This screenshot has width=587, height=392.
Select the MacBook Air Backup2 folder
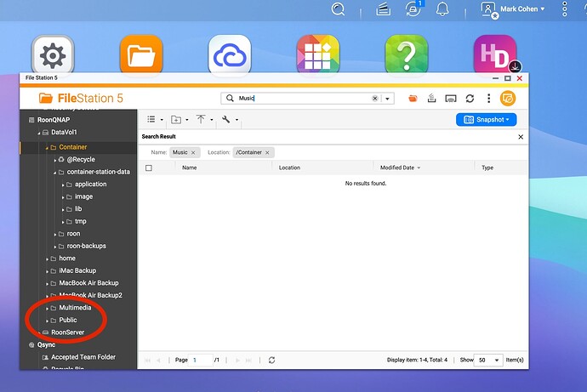click(x=90, y=295)
